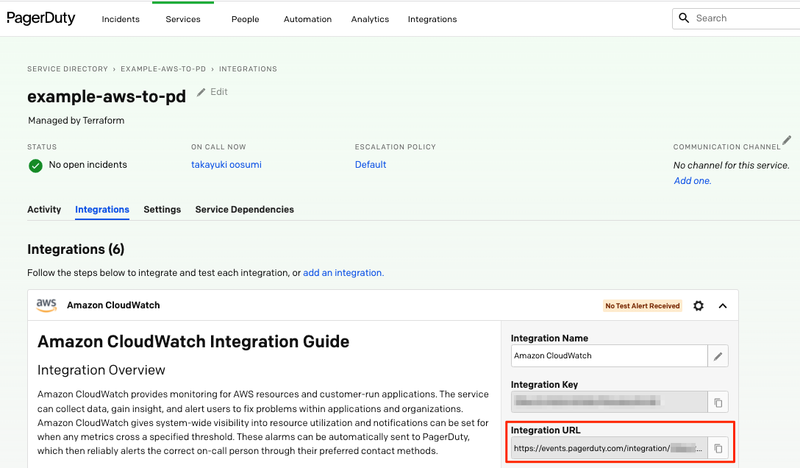The width and height of the screenshot is (800, 468).
Task: Switch to the Activity tab
Action: 44,209
